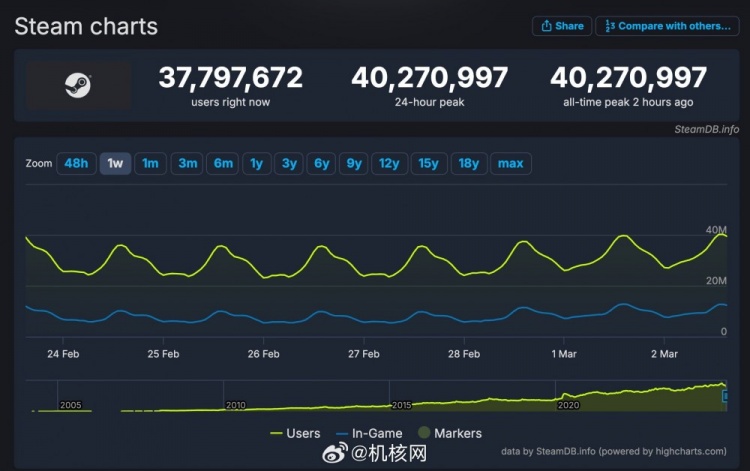Click the Steam logo thumbnail
Viewport: 750px width, 471px height.
[x=78, y=86]
